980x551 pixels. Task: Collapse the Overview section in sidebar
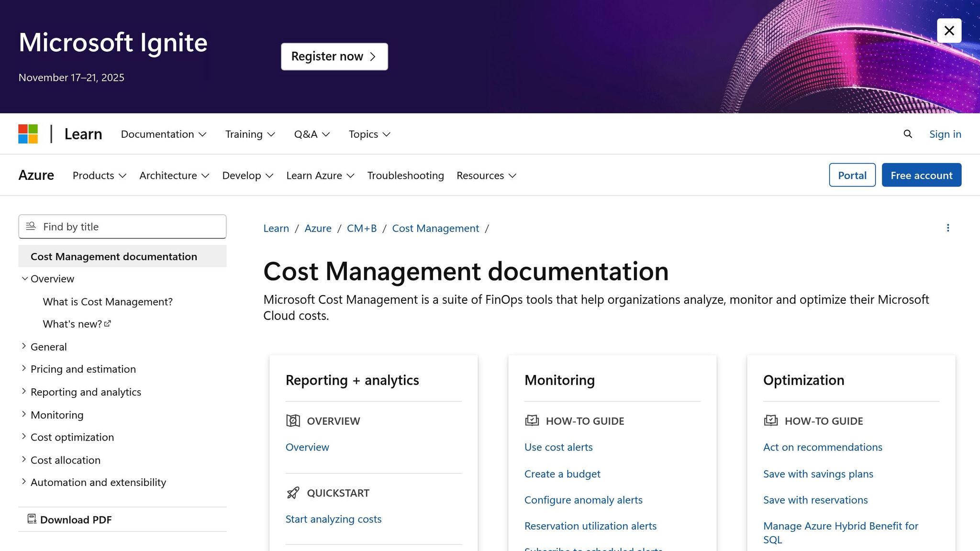pos(25,278)
